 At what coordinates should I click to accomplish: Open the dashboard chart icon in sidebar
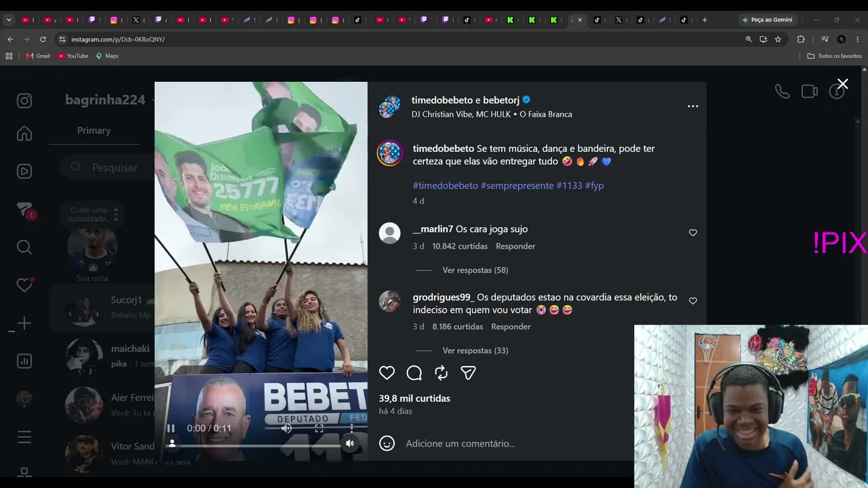(24, 361)
